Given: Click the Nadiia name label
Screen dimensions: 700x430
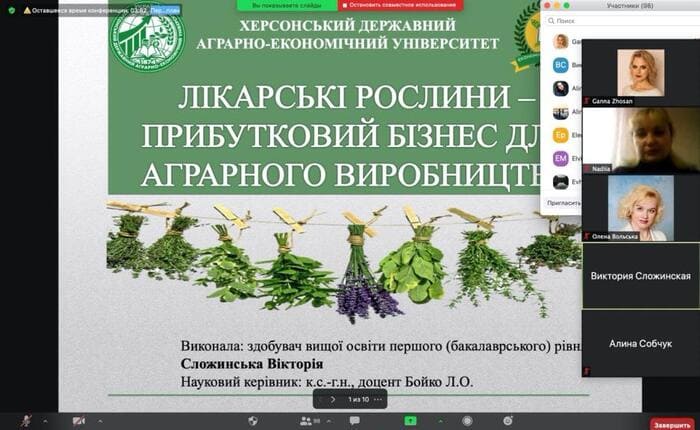Looking at the screenshot, I should pos(601,169).
